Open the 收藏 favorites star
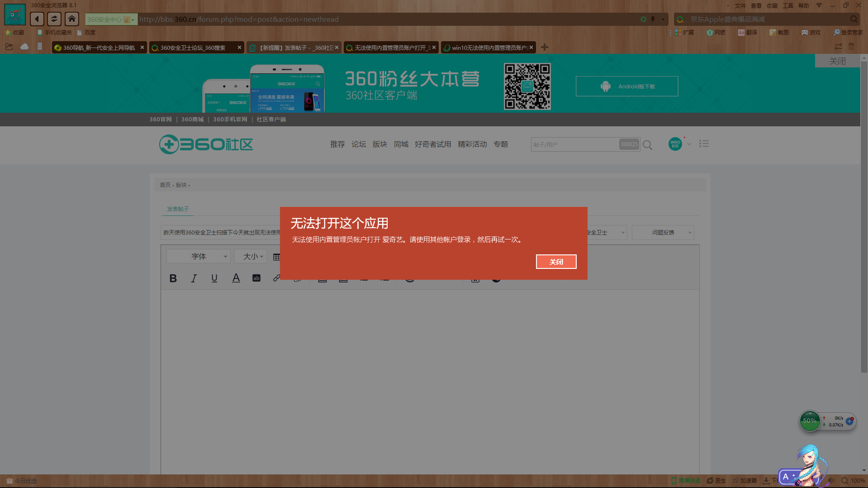Image resolution: width=868 pixels, height=488 pixels. (14, 33)
